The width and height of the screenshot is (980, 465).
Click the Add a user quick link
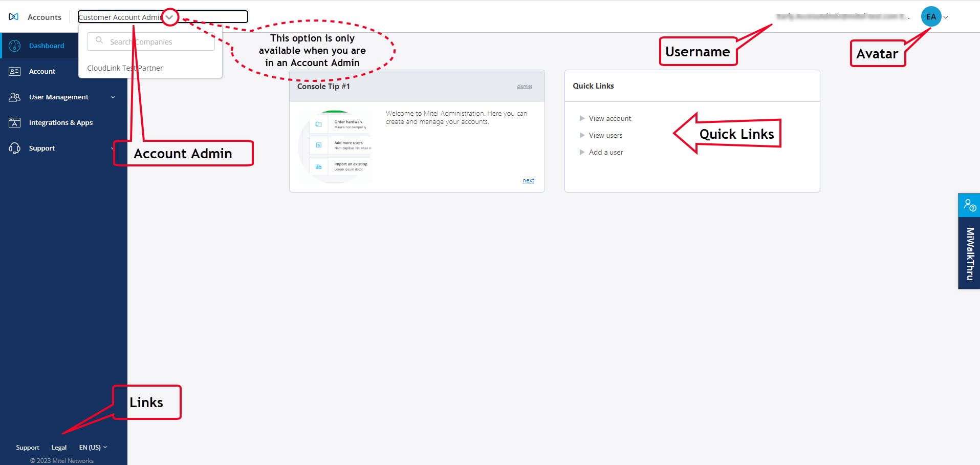(606, 152)
